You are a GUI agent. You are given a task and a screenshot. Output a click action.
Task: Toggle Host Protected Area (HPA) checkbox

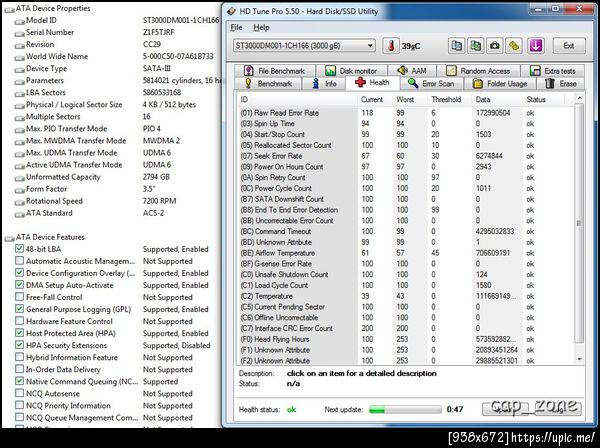point(20,333)
